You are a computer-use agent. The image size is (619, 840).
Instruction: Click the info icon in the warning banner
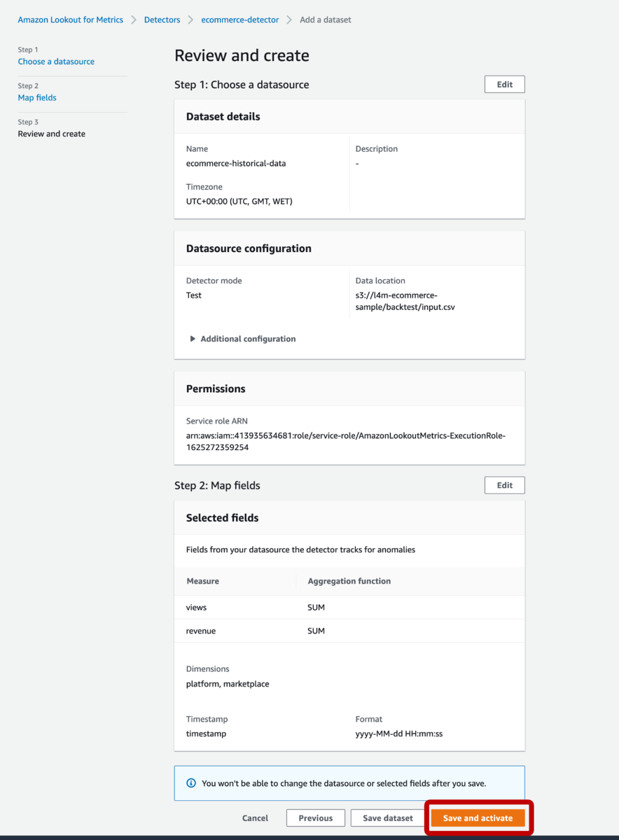click(x=191, y=783)
